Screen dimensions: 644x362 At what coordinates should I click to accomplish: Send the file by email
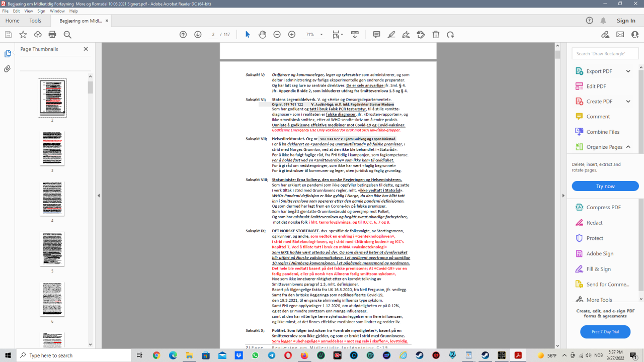click(620, 35)
